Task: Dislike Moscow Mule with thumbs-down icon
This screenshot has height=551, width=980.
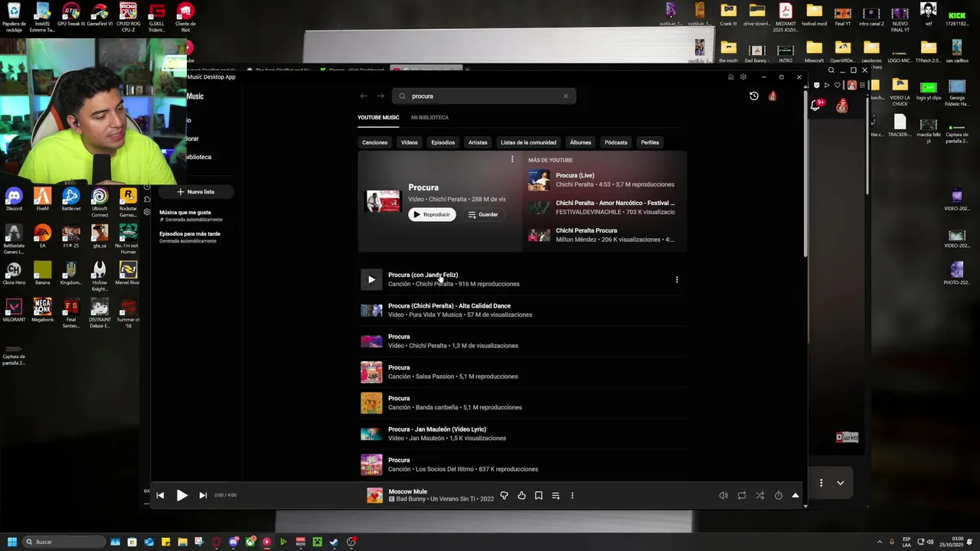Action: (x=504, y=496)
